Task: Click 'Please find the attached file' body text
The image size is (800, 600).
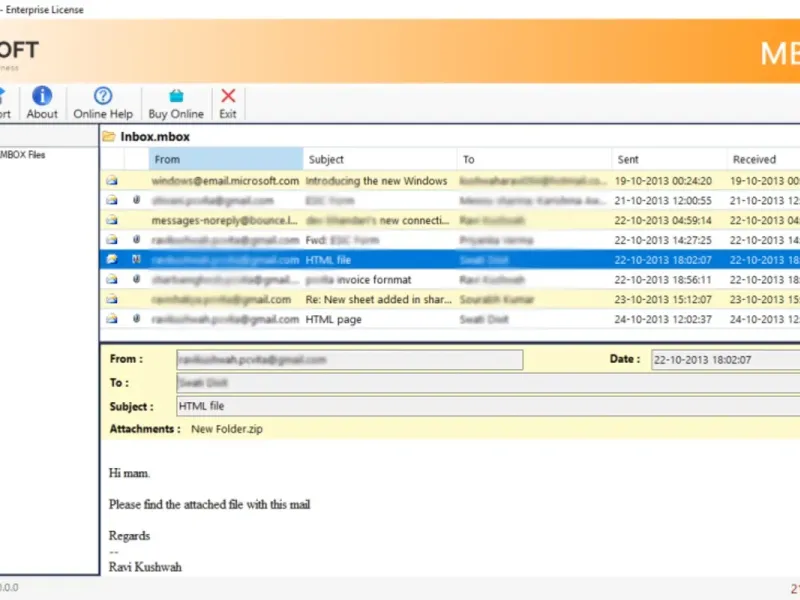Action: pos(209,505)
